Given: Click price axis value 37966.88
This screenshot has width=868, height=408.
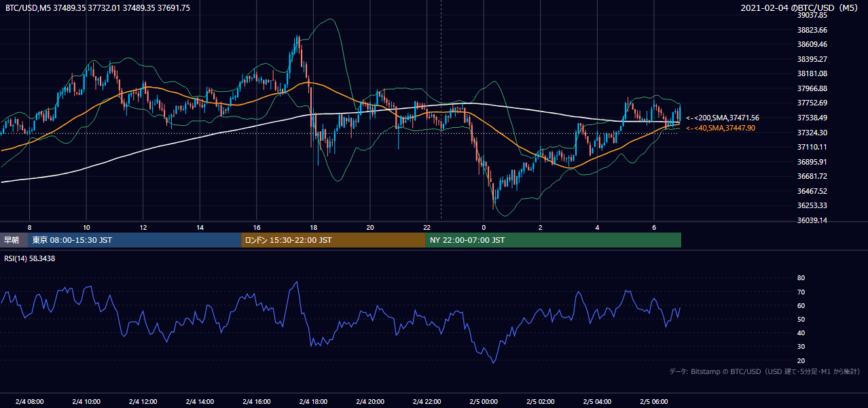Looking at the screenshot, I should [812, 88].
